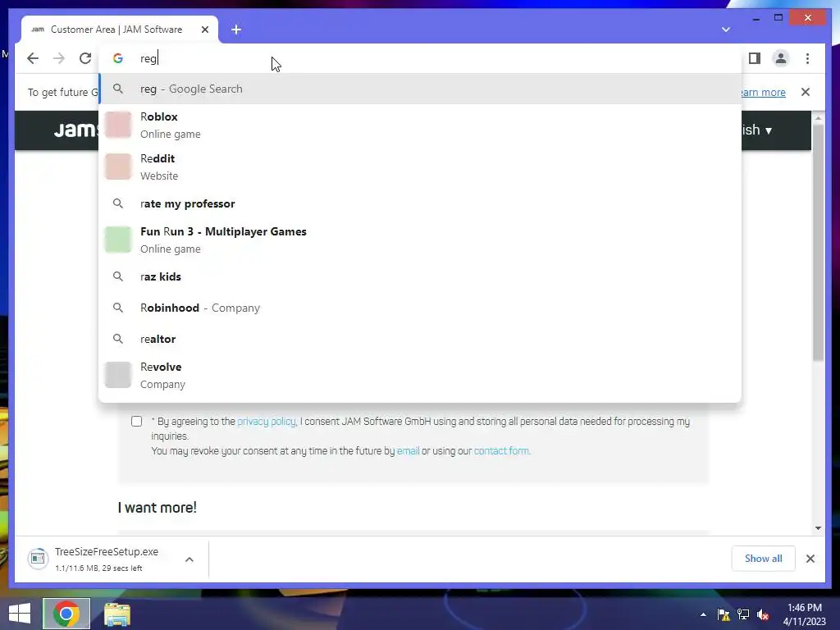Screen dimensions: 840x630
Task: Click the Learn more link
Action: point(764,92)
